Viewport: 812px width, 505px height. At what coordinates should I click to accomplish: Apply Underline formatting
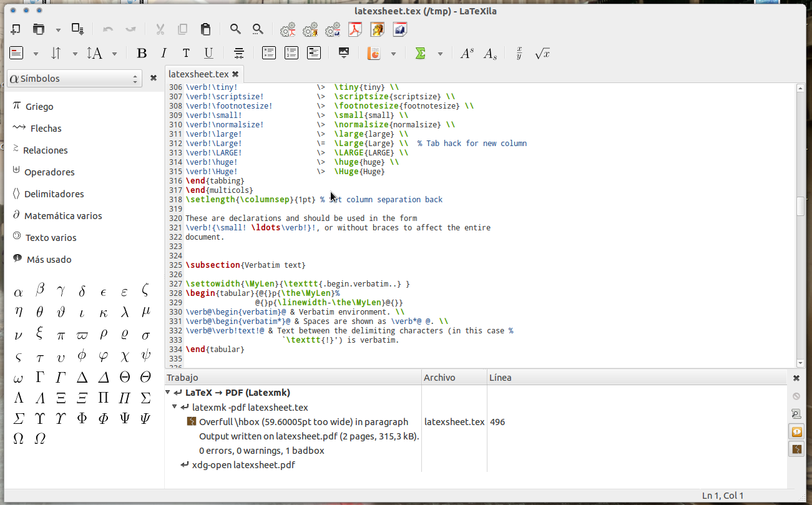pyautogui.click(x=209, y=54)
